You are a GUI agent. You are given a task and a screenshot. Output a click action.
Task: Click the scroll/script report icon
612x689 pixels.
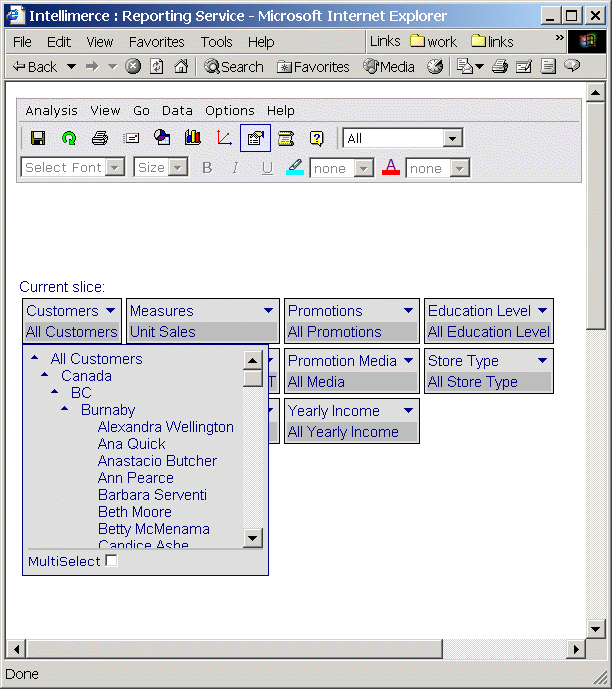point(286,138)
